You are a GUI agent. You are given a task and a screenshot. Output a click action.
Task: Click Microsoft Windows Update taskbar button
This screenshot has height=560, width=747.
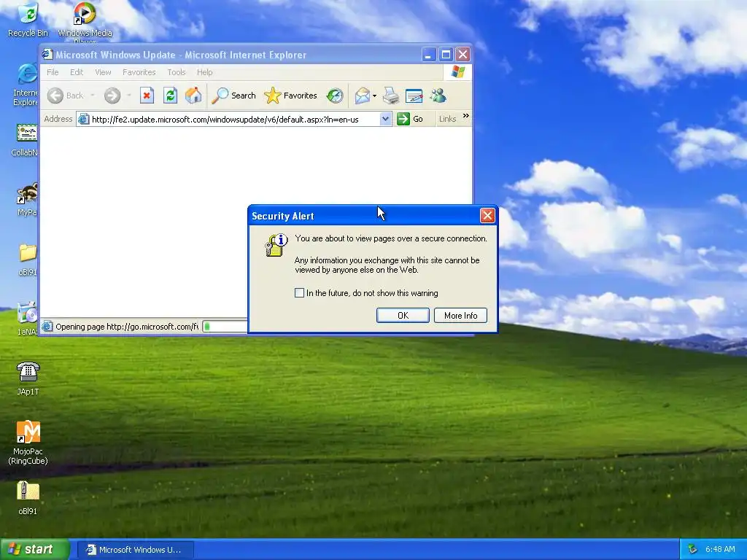click(x=135, y=550)
